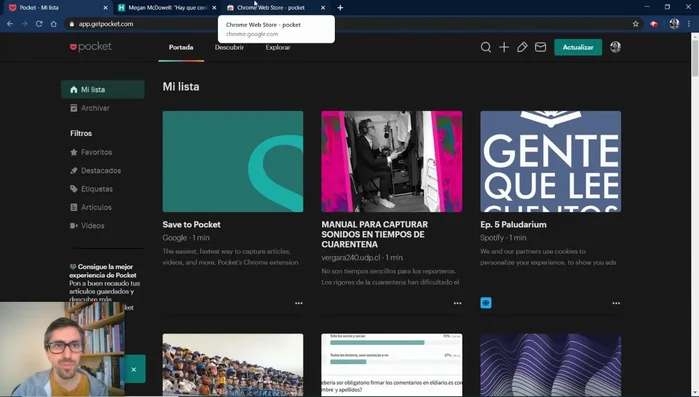Open the crowd figurines thumbnail card

click(233, 365)
